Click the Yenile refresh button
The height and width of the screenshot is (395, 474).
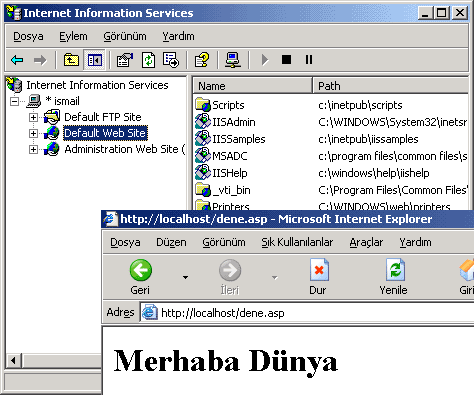point(393,277)
